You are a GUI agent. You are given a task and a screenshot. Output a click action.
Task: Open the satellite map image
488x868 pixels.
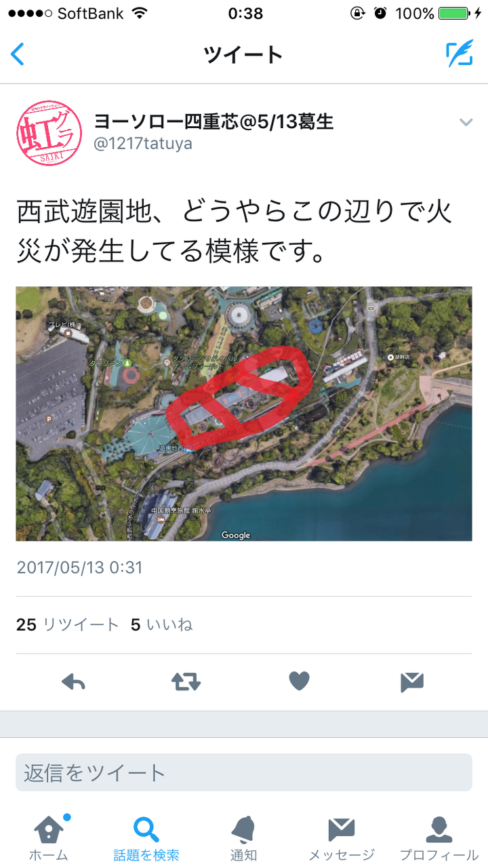[x=244, y=414]
